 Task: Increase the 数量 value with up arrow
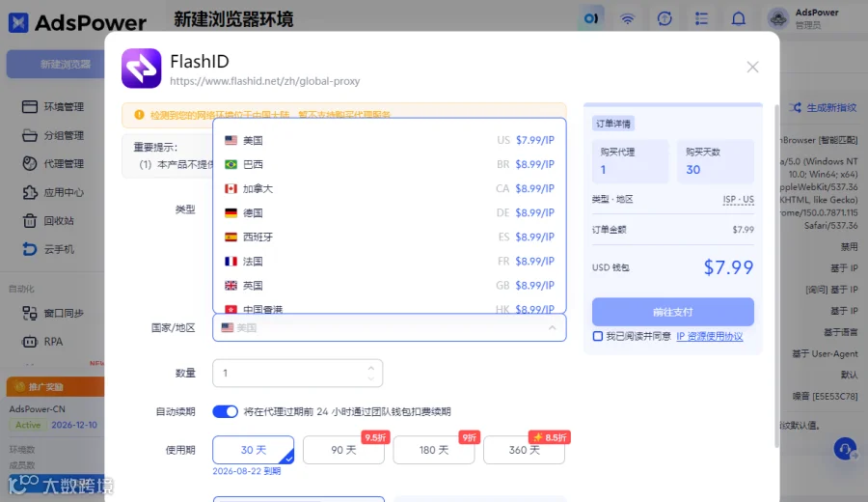pyautogui.click(x=371, y=368)
